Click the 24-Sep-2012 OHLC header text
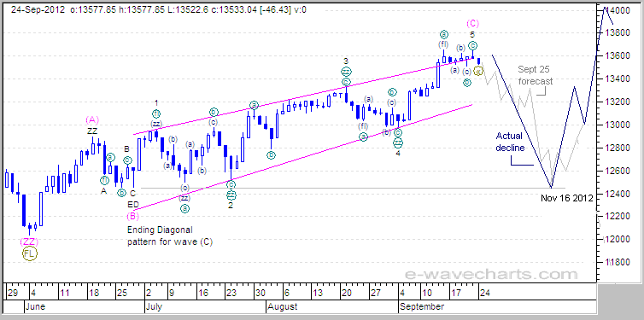The image size is (644, 320). coord(159,10)
